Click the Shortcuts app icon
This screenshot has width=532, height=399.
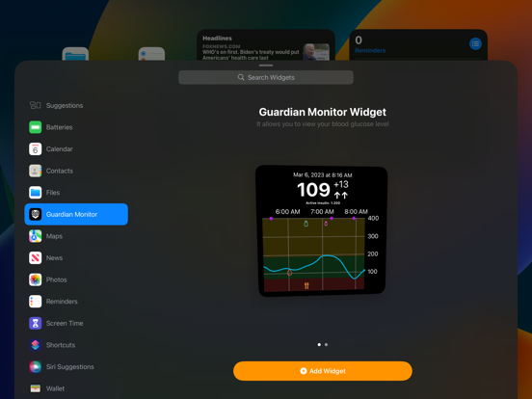[x=35, y=345]
